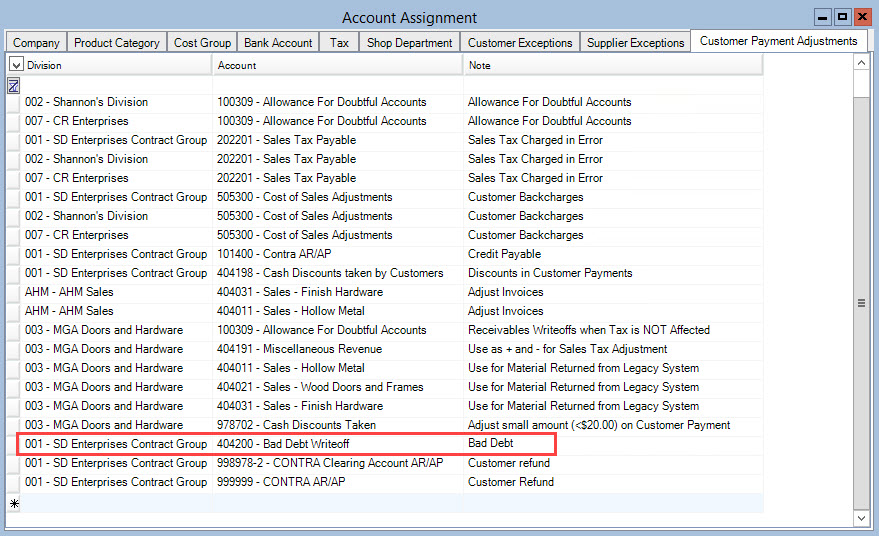This screenshot has height=536, width=879.
Task: Switch to Shop Department tab
Action: click(x=409, y=43)
